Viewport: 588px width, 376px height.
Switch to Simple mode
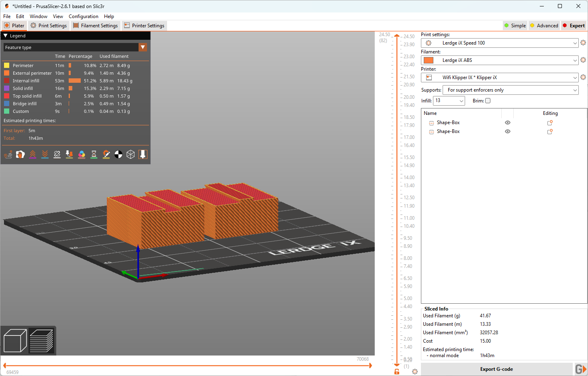tap(515, 25)
